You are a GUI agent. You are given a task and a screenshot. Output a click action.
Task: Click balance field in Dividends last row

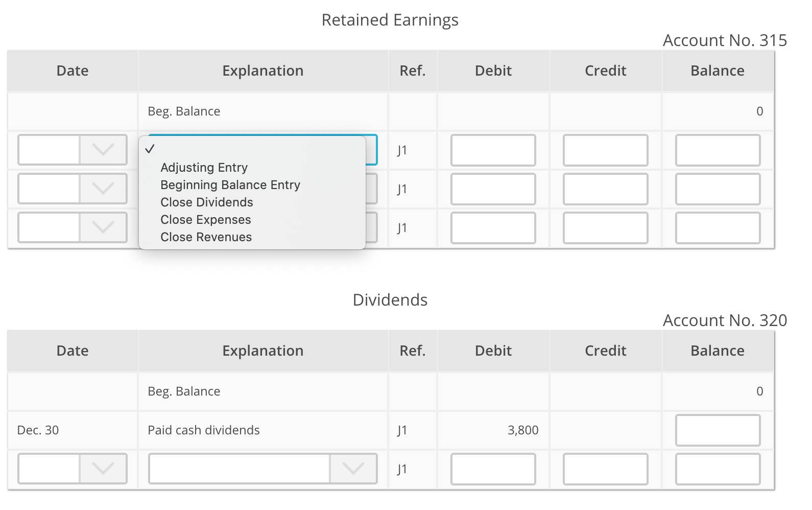coord(718,469)
